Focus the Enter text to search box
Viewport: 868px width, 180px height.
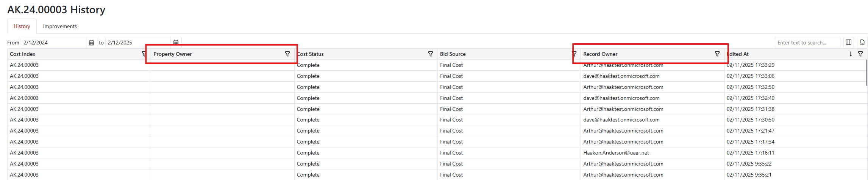[807, 43]
